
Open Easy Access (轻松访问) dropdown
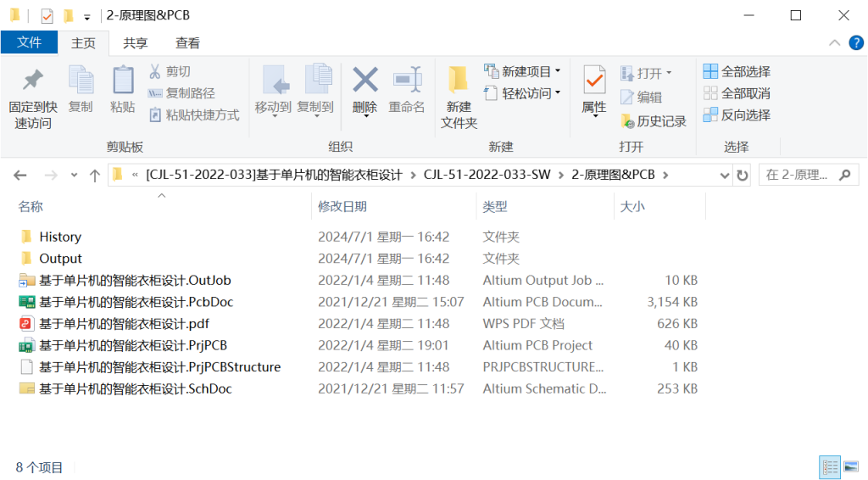click(x=522, y=93)
